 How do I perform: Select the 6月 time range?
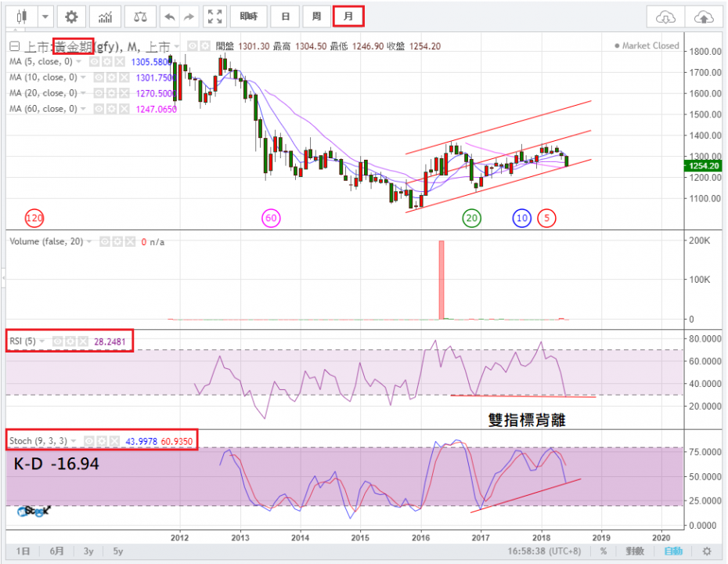click(x=57, y=551)
